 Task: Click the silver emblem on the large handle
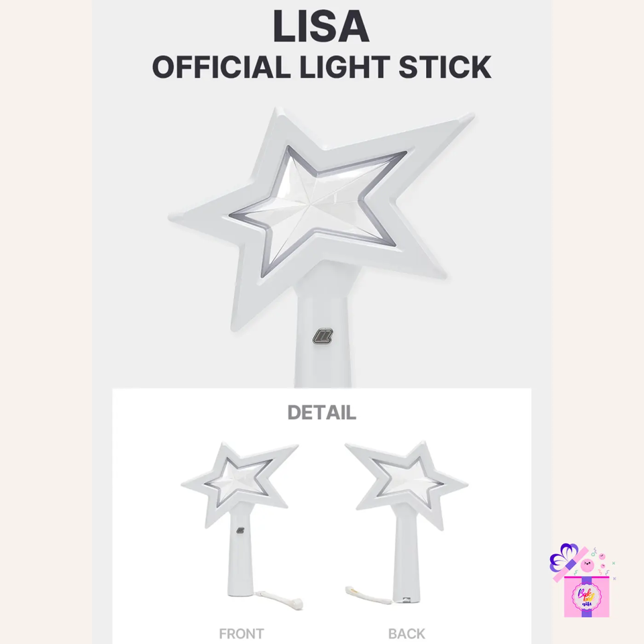click(x=323, y=335)
